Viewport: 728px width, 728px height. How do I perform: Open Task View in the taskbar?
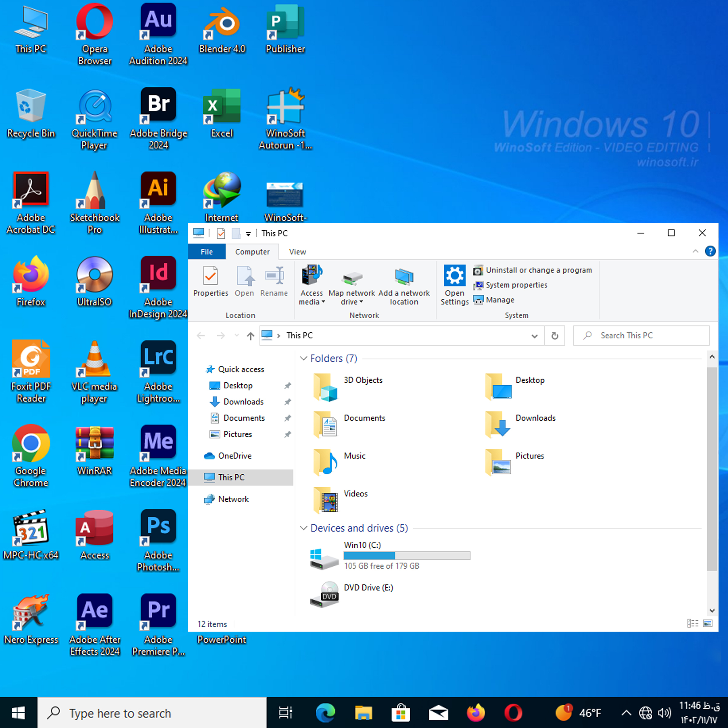(x=285, y=713)
